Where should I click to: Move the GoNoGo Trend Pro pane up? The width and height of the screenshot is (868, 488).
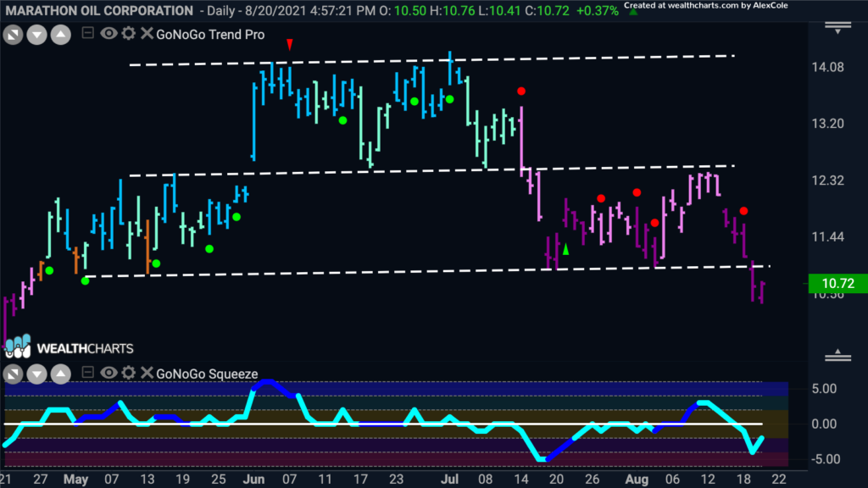click(x=61, y=36)
